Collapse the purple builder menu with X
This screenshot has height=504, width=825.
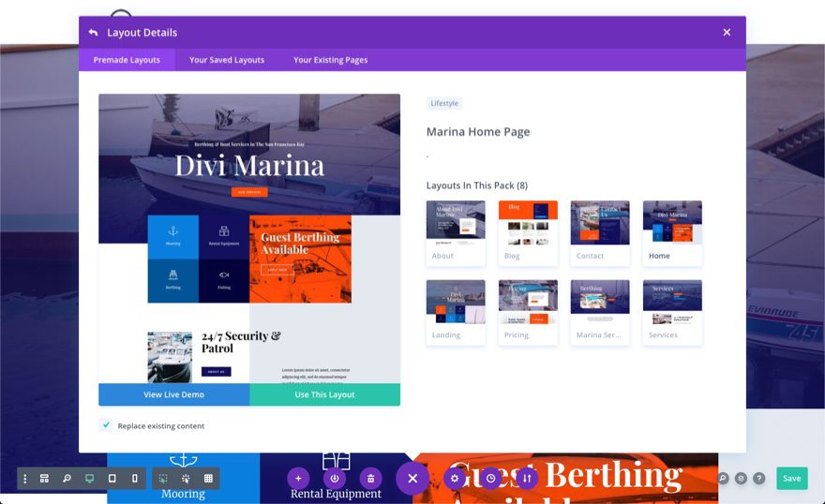coord(412,479)
